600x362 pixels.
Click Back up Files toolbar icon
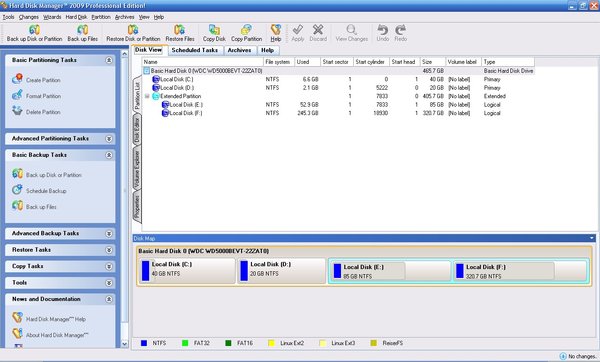(82, 30)
